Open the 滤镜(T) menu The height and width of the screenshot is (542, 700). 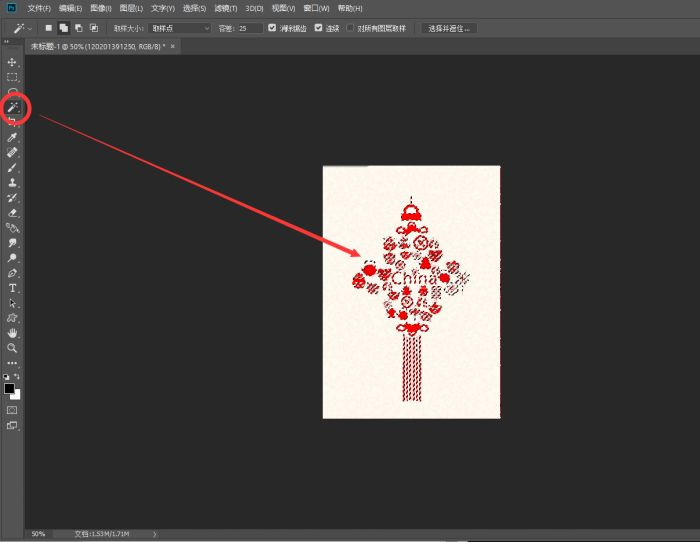click(x=226, y=8)
